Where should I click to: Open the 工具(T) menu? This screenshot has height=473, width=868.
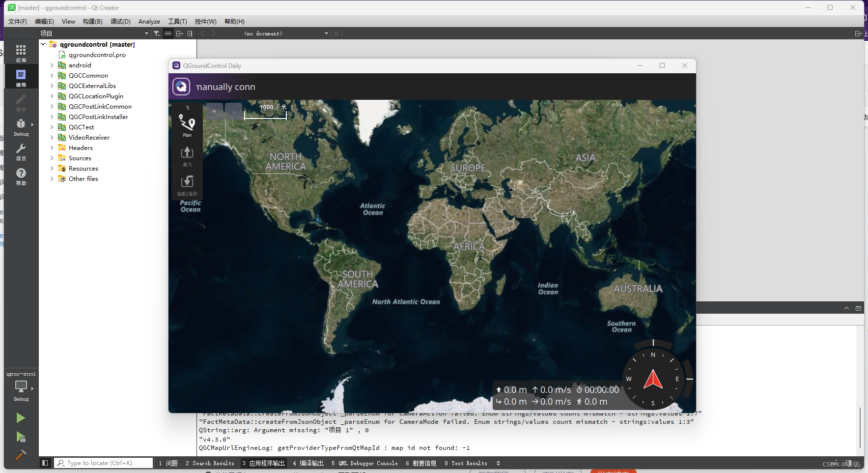(177, 21)
